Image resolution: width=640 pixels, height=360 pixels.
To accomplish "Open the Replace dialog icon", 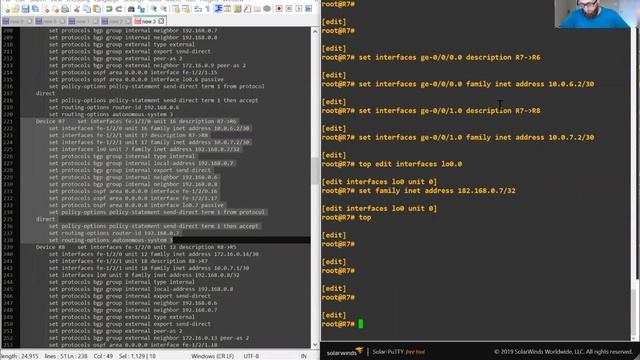I will point(141,9).
